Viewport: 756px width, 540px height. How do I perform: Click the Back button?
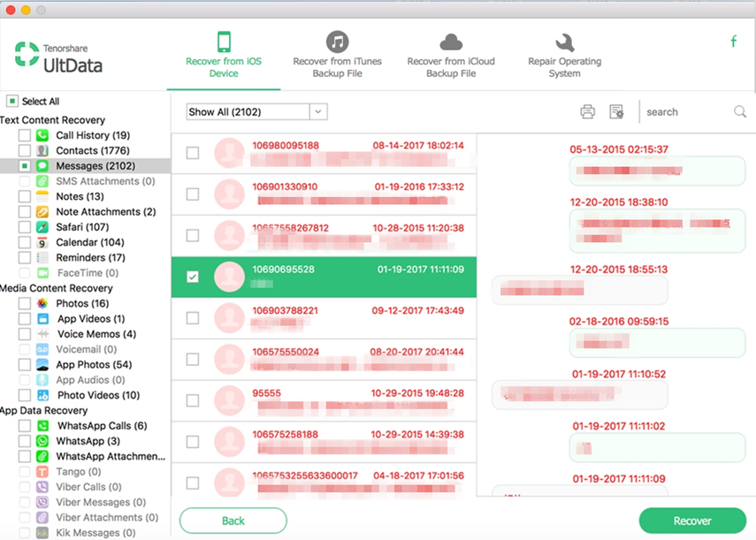coord(233,521)
